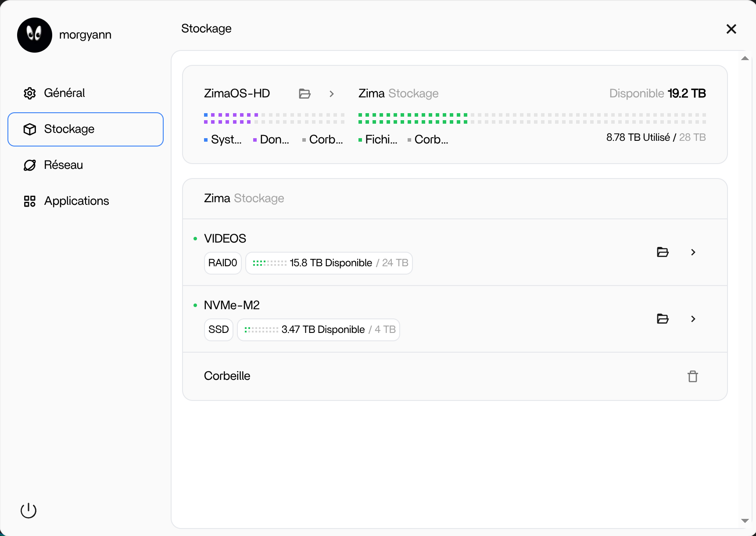Open folder icon for NVMe-M2 drive
Image resolution: width=756 pixels, height=536 pixels.
coord(663,319)
